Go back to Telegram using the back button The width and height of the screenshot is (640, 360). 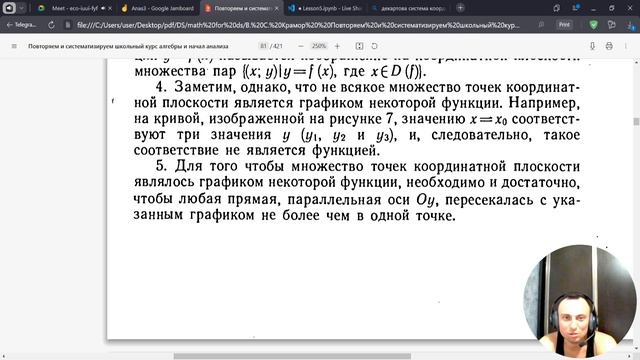[x=21, y=25]
